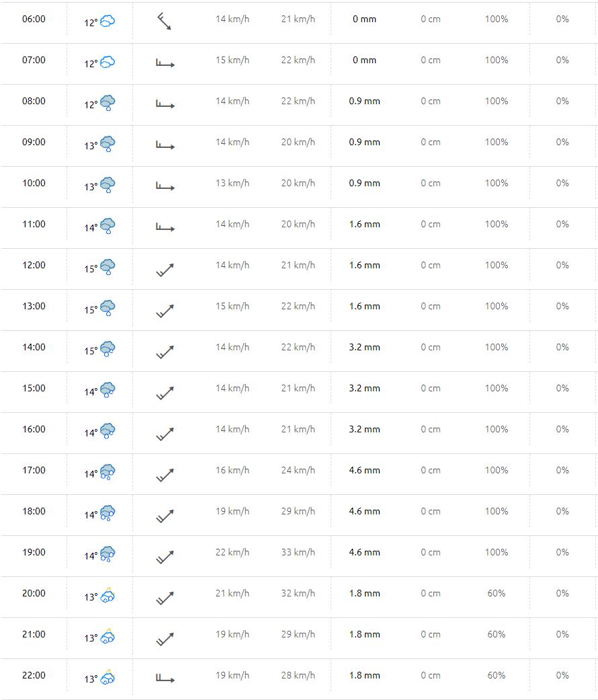Click the 15° temperature at 13:00

[91, 310]
